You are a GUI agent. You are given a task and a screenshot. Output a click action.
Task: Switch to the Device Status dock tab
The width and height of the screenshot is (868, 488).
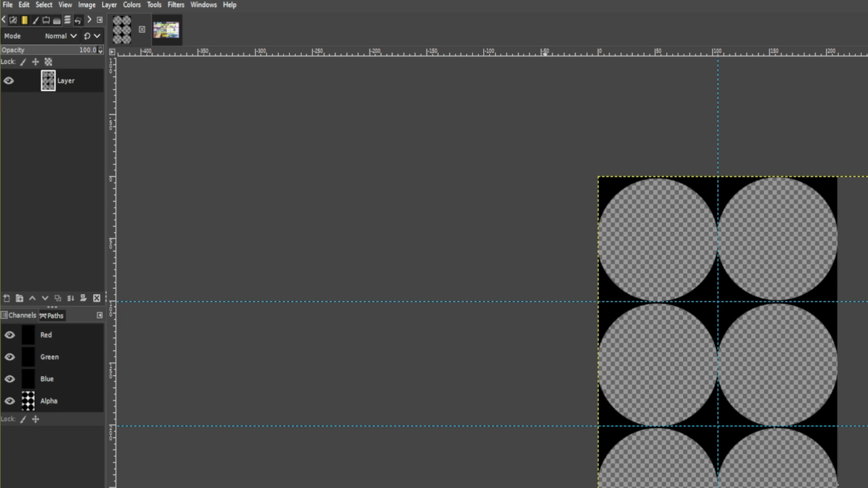[13, 20]
